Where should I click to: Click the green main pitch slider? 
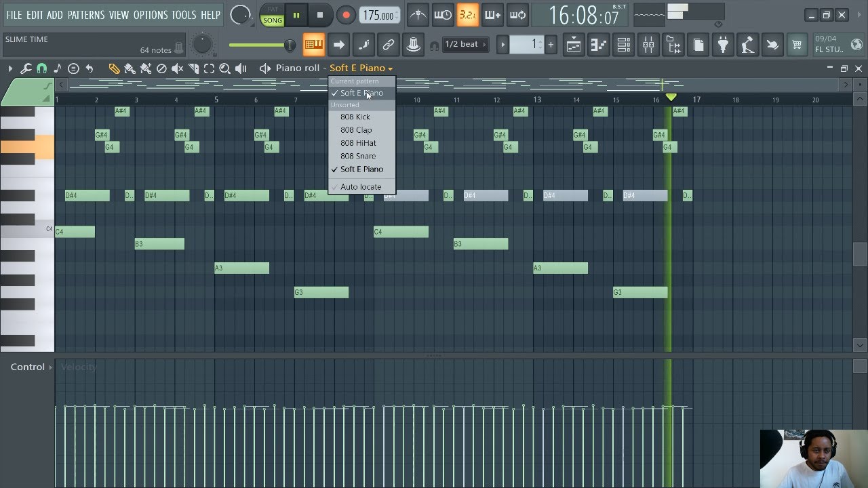(262, 45)
